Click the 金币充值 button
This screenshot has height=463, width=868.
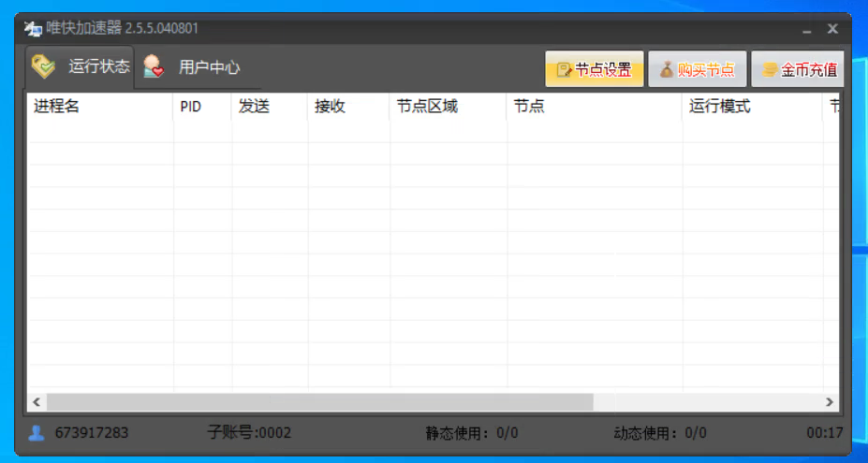click(798, 69)
